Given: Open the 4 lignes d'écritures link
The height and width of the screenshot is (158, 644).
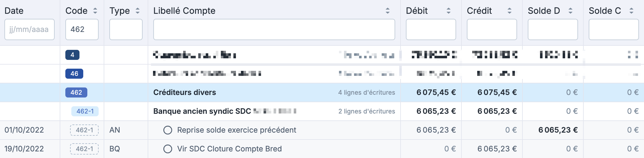Looking at the screenshot, I should 367,92.
